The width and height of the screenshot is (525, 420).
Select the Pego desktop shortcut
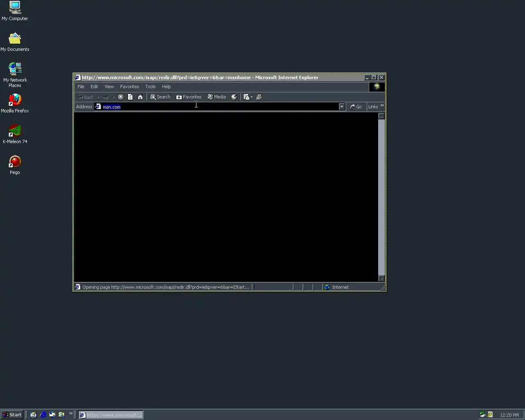point(15,165)
